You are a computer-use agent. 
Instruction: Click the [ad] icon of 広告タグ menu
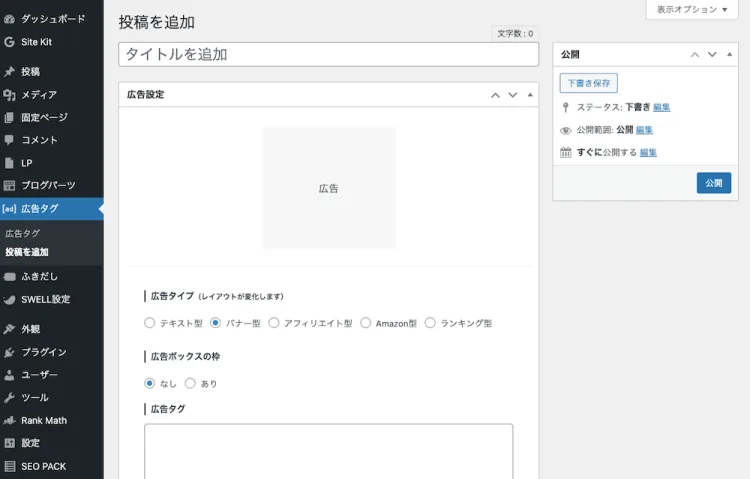click(9, 209)
